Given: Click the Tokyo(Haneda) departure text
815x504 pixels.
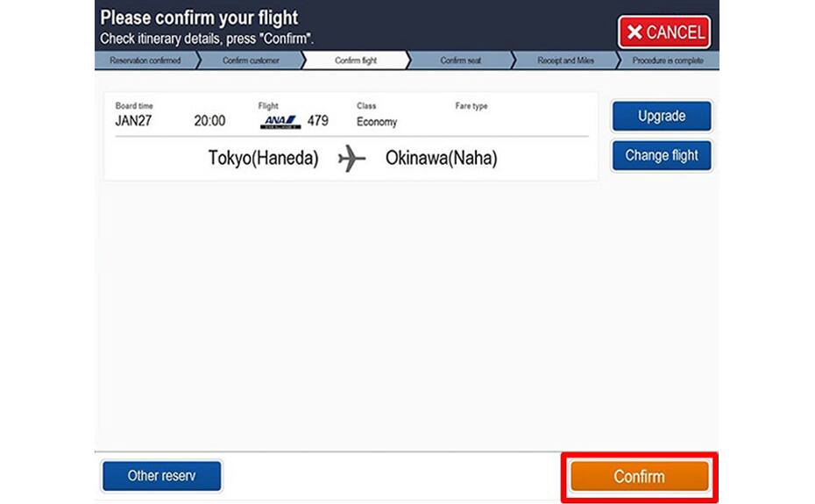Looking at the screenshot, I should tap(264, 158).
